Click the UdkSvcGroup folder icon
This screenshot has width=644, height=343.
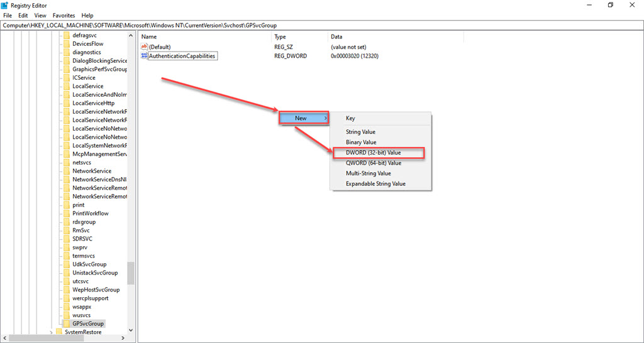pyautogui.click(x=67, y=264)
